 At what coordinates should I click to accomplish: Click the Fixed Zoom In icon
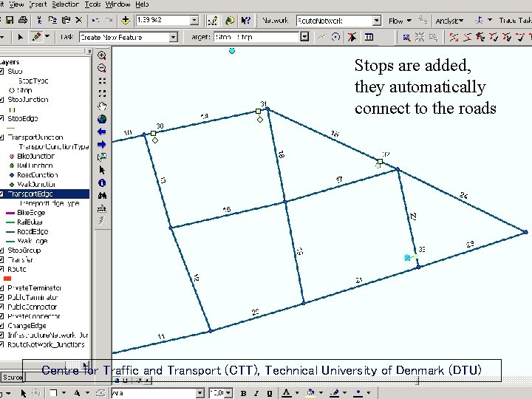102,81
